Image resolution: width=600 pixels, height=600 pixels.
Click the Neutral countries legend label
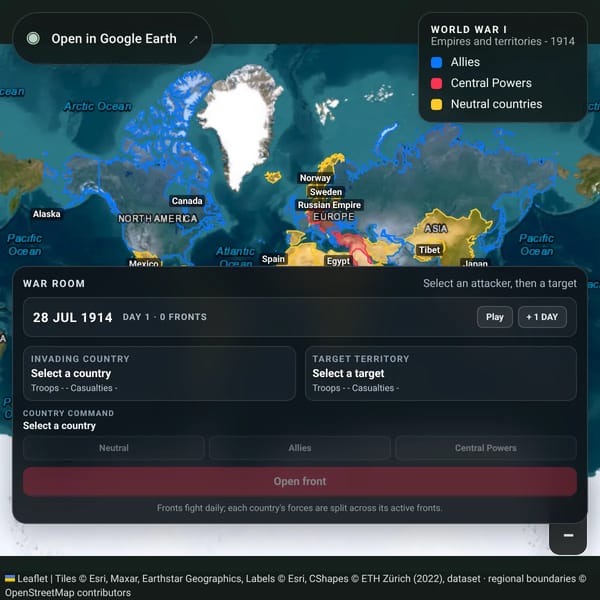[x=496, y=104]
